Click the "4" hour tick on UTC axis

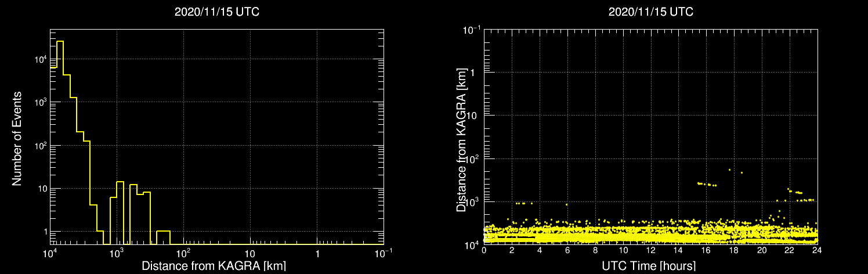(540, 251)
